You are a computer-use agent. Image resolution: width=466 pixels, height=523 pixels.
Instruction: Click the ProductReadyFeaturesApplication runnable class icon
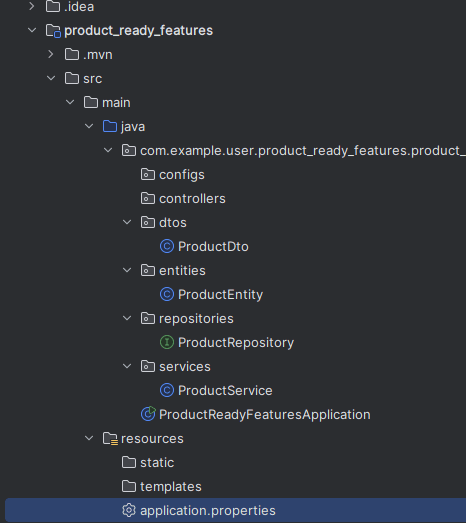click(x=148, y=414)
